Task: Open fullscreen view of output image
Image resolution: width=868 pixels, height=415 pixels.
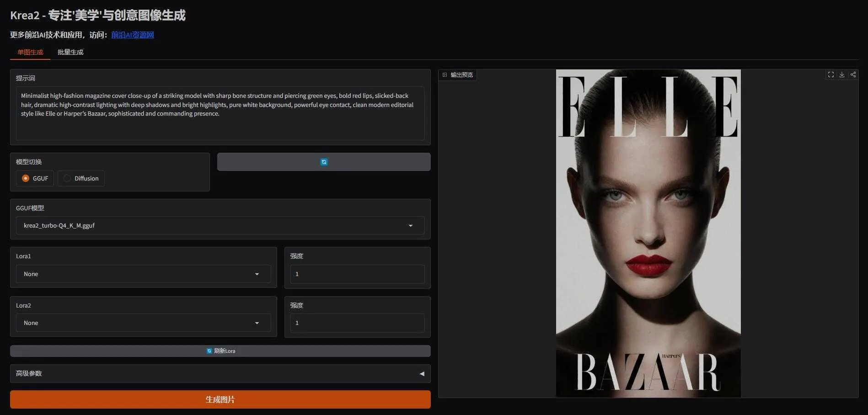Action: pos(831,74)
